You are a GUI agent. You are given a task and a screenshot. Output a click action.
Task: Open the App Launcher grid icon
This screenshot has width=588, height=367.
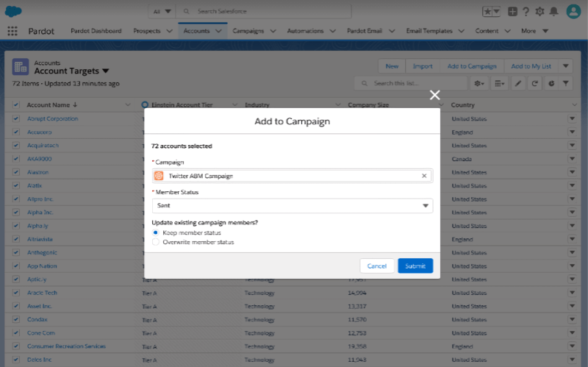coord(12,31)
